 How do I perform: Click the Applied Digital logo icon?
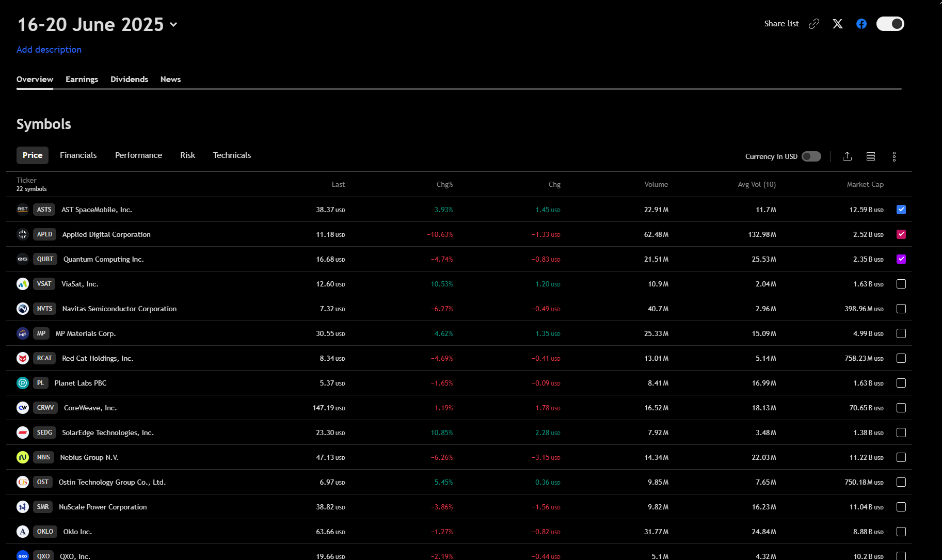coord(23,234)
